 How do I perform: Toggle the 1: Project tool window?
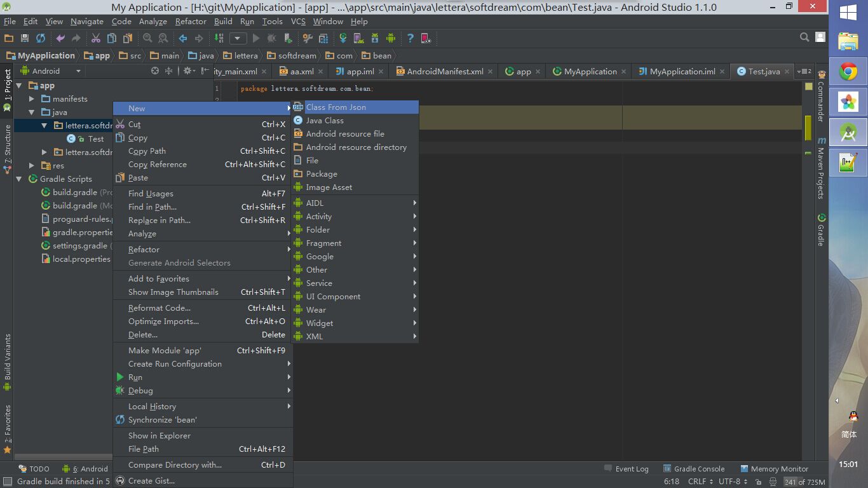7,91
